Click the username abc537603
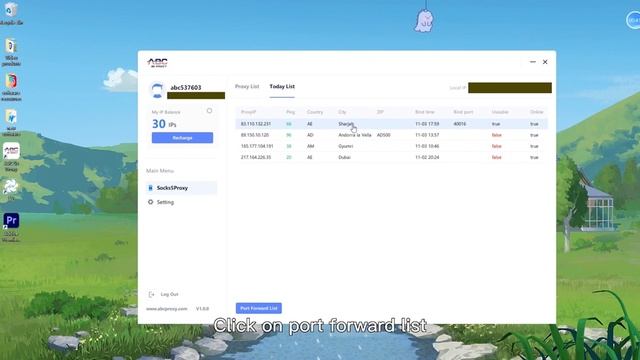Viewport: 640px width, 360px height. pos(186,87)
